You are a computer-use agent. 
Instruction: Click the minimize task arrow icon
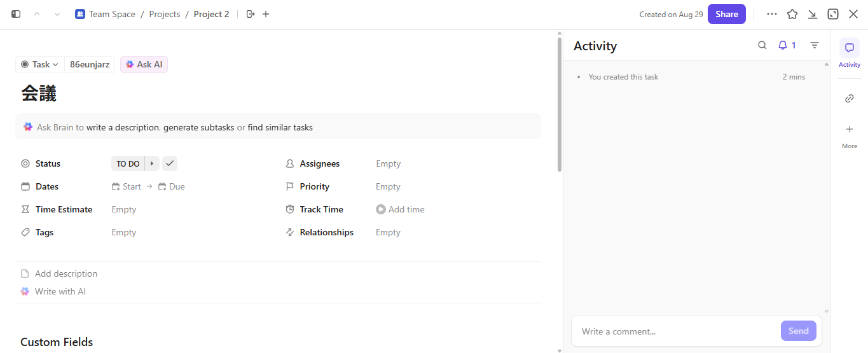point(813,14)
